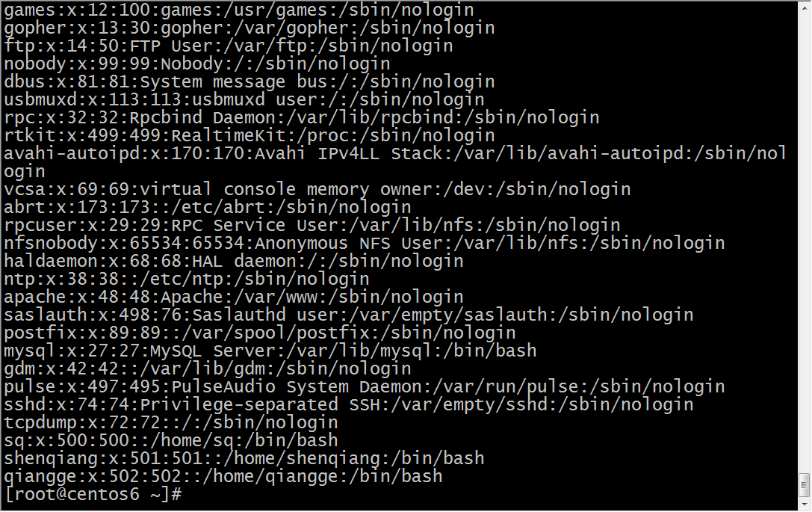The image size is (812, 512).
Task: Click the pulse PulseAudio System Daemon line
Action: 365,386
